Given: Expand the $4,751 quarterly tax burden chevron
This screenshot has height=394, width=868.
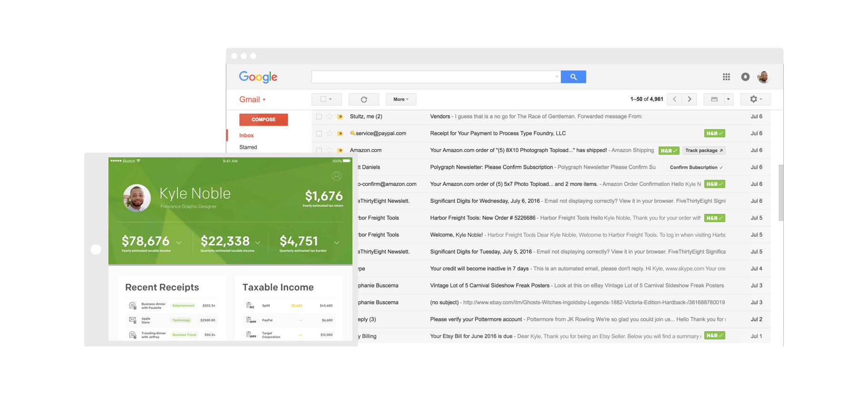Looking at the screenshot, I should [337, 243].
